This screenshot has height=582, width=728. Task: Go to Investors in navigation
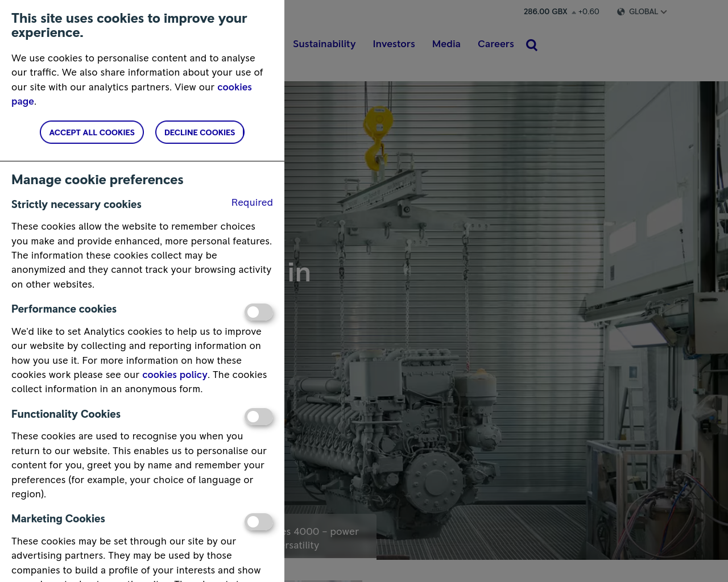point(394,44)
